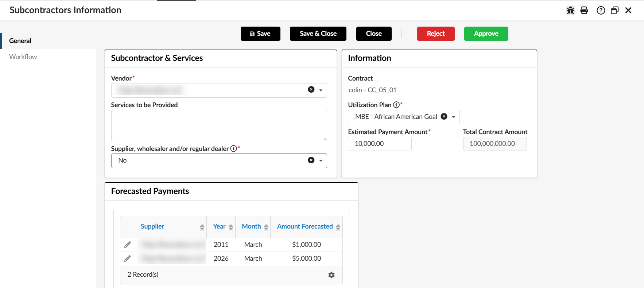Sort by Amount Forecasted using sort arrows

click(338, 227)
